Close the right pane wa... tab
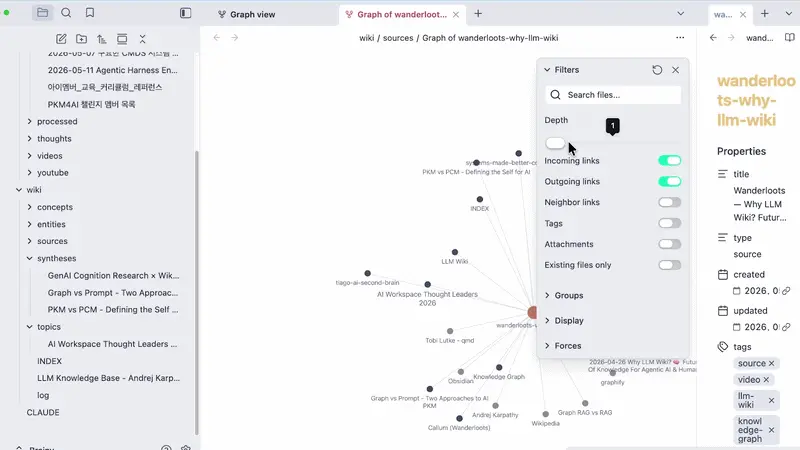Screen dimensions: 800x450 pyautogui.click(x=743, y=14)
